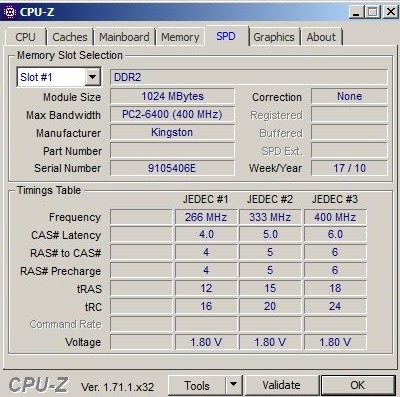Show the About tab
The height and width of the screenshot is (397, 400).
click(321, 37)
